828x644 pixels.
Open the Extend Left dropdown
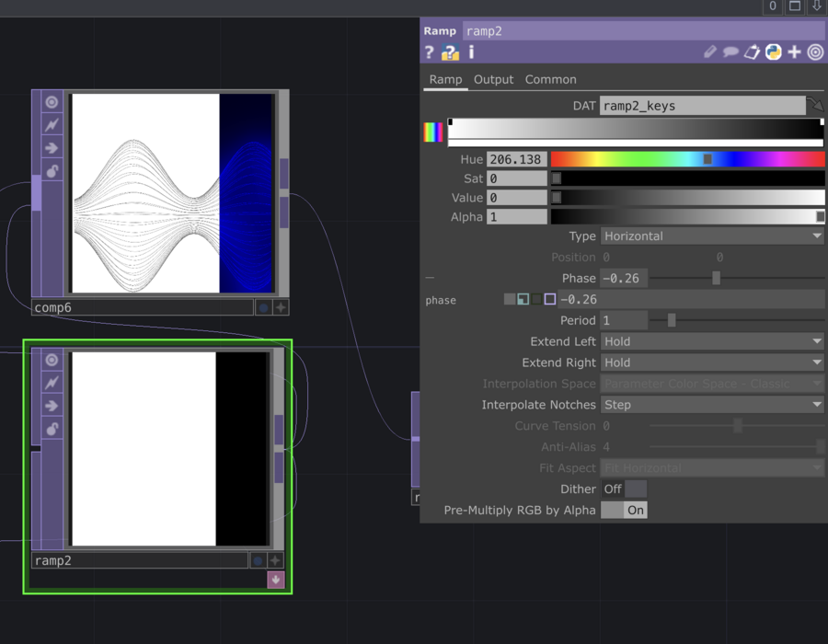tap(712, 341)
